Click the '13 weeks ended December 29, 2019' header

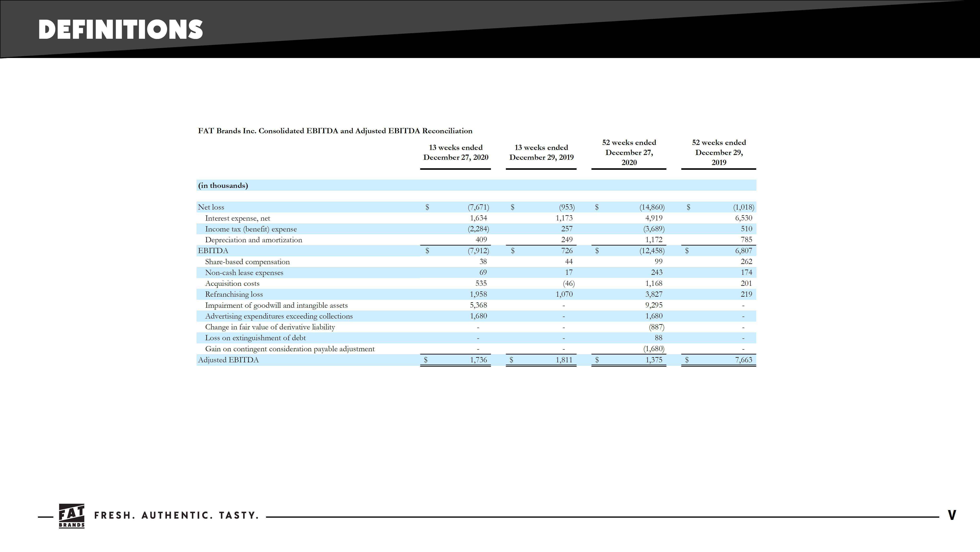[x=541, y=152]
